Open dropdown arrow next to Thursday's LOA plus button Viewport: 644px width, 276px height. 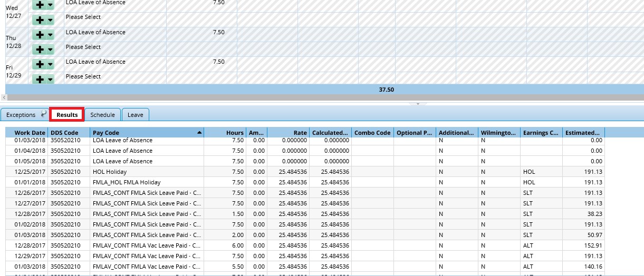click(x=50, y=35)
